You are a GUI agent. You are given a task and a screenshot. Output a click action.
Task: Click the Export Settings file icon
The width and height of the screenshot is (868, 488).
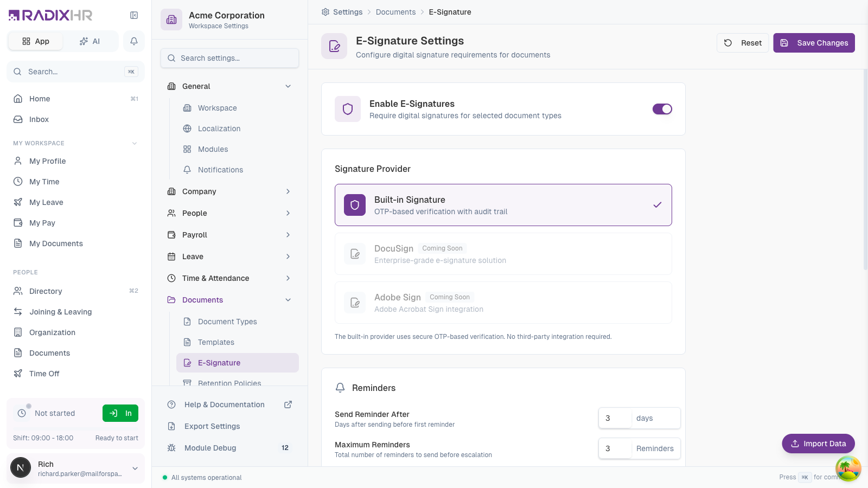tap(171, 426)
